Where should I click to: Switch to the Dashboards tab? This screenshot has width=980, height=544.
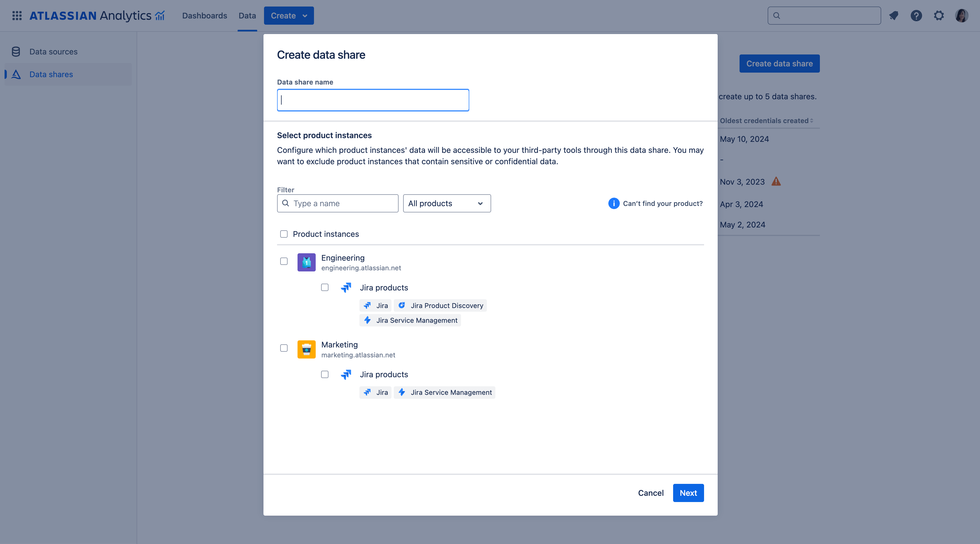click(x=204, y=16)
